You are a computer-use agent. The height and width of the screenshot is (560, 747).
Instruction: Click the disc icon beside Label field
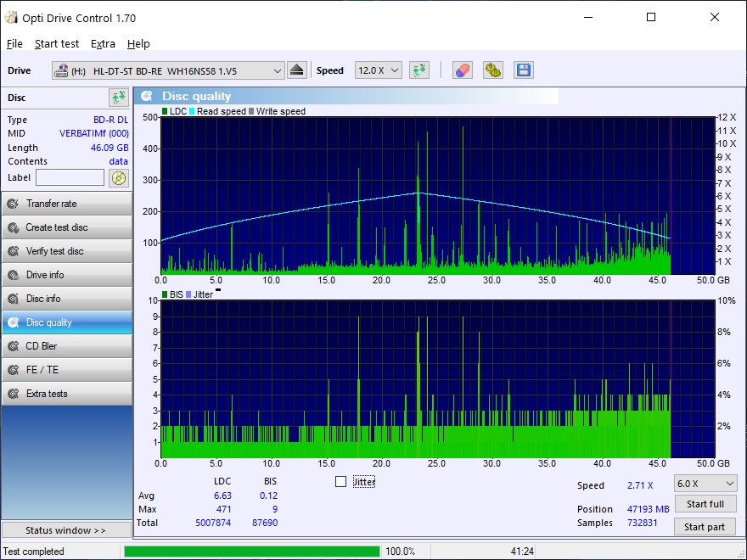[x=118, y=177]
